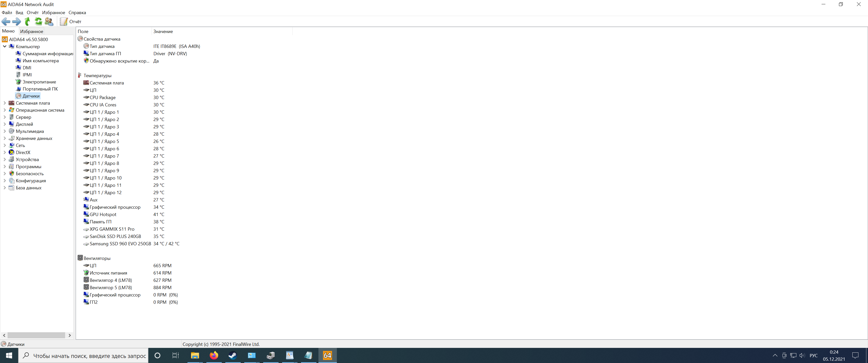
Task: Click the Значение column header
Action: 163,31
